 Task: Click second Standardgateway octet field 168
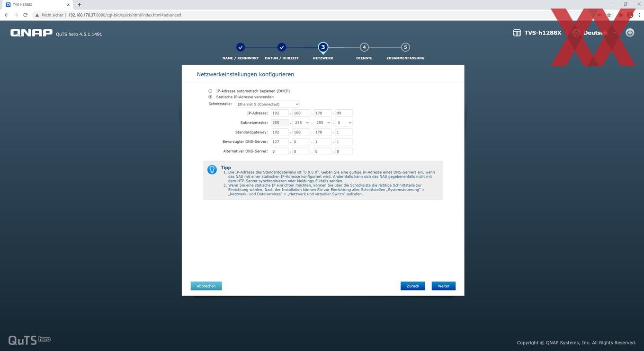click(301, 132)
